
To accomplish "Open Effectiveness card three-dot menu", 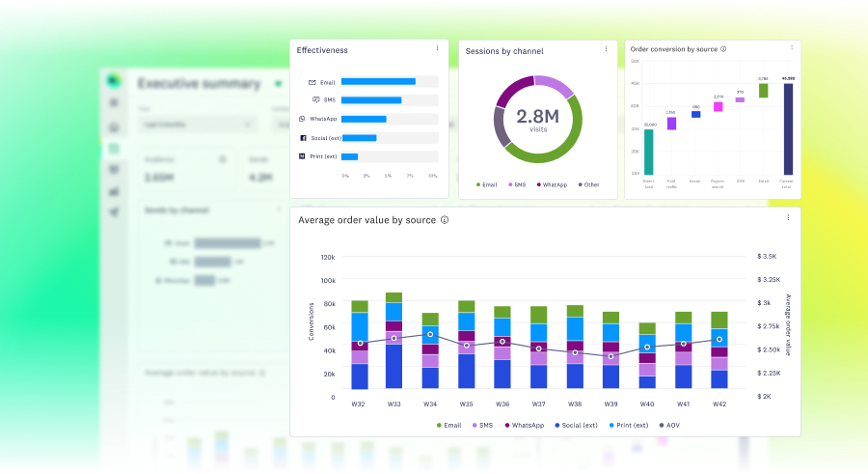I will click(437, 48).
